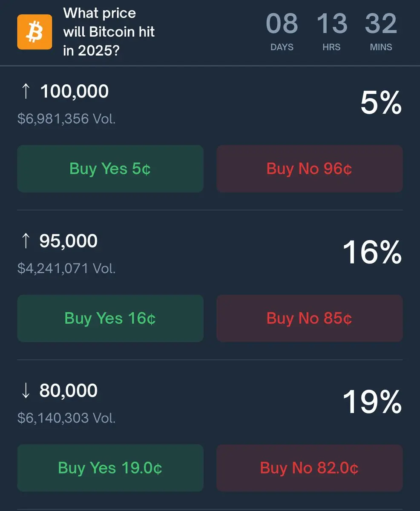Click the up arrow beside 100,000

26,92
